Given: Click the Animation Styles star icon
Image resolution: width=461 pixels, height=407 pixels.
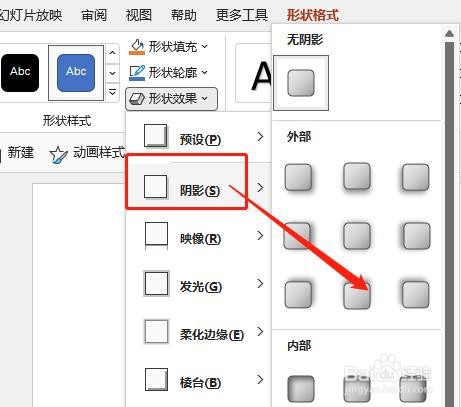Looking at the screenshot, I should pyautogui.click(x=58, y=155).
